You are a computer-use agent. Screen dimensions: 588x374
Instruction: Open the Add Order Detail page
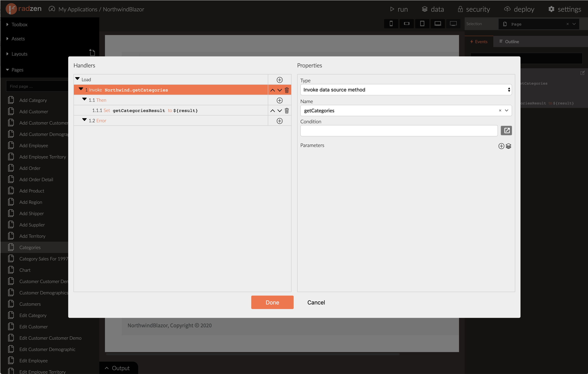[x=36, y=179]
